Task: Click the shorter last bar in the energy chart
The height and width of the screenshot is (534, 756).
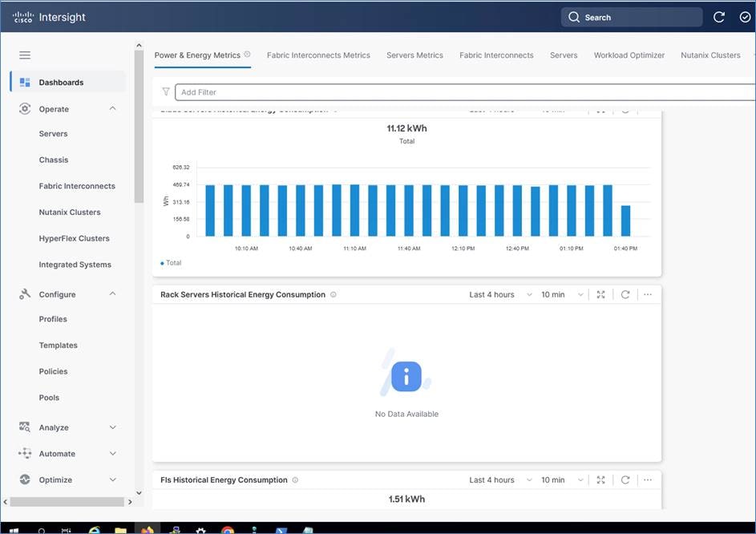Action: pos(625,221)
